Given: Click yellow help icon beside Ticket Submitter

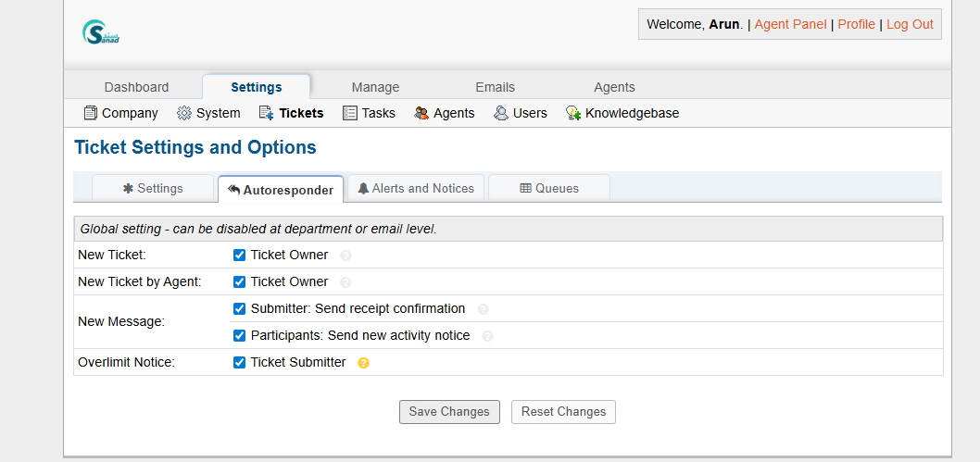Looking at the screenshot, I should tap(363, 363).
